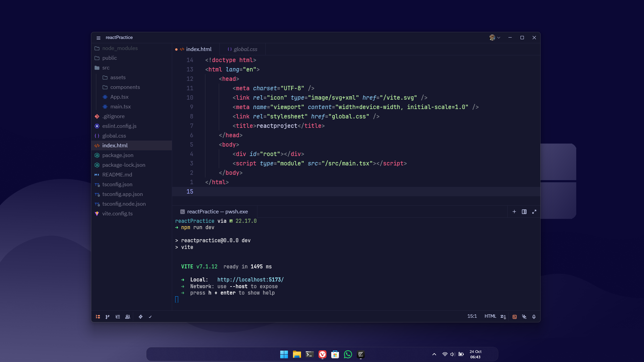Screen dimensions: 644x362
Task: Click the 15:1 cursor position indicator
Action: (472, 316)
